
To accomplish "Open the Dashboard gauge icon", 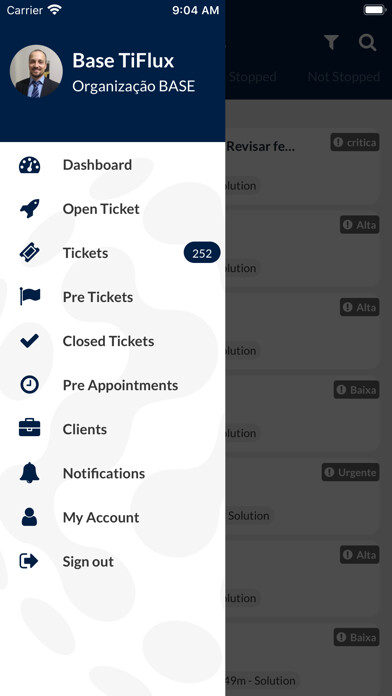I will point(29,165).
